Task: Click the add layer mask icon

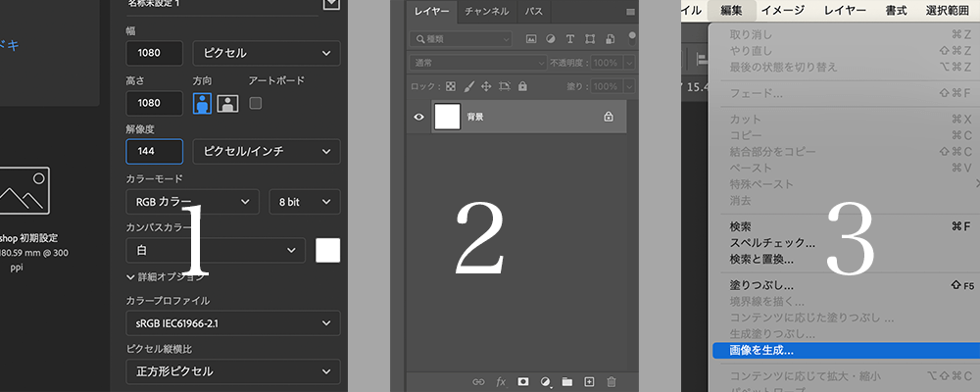Action: [x=523, y=381]
